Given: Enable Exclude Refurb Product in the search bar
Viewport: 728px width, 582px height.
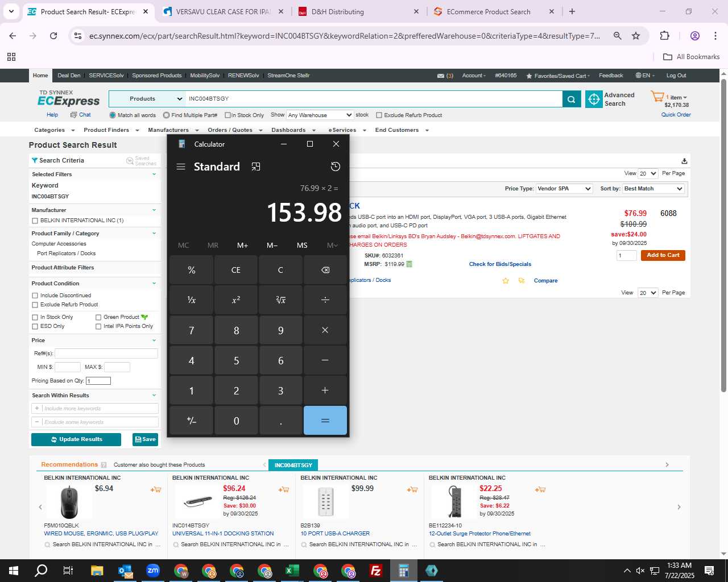Looking at the screenshot, I should [379, 115].
